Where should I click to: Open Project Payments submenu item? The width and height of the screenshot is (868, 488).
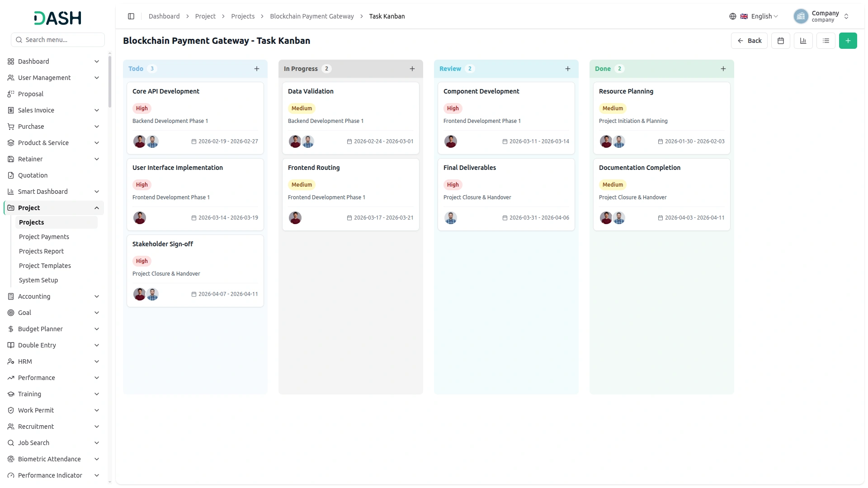click(x=44, y=237)
